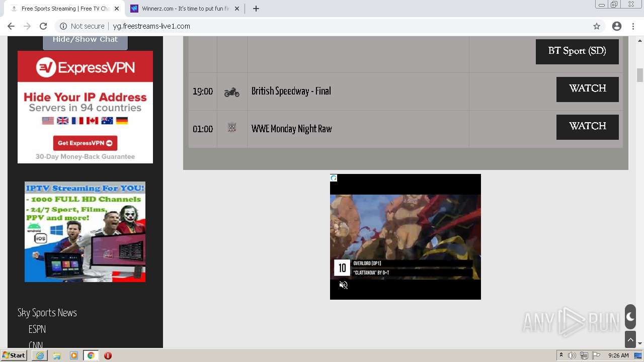Open the ExpressVPN advertisement banner

[85, 107]
